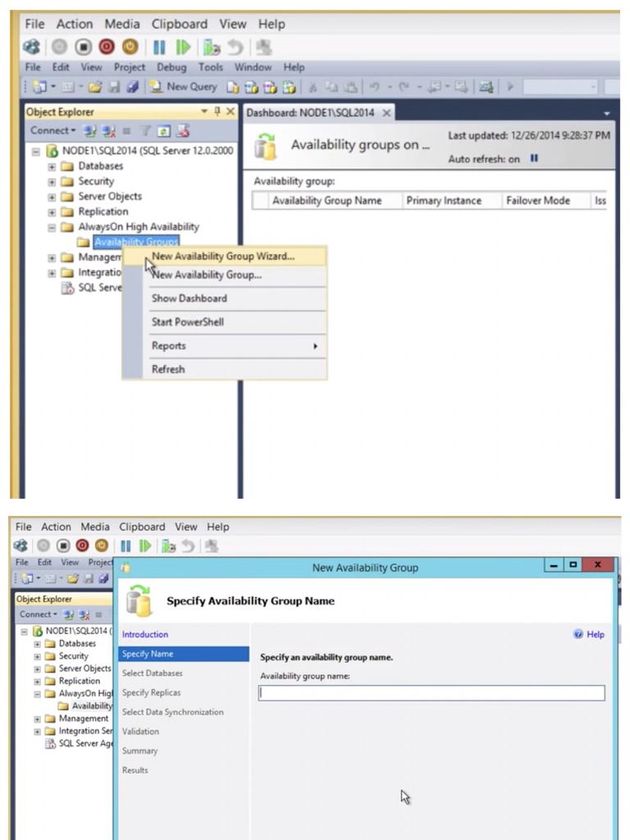Choose Show Dashboard from context menu
This screenshot has height=840, width=630.
point(189,299)
